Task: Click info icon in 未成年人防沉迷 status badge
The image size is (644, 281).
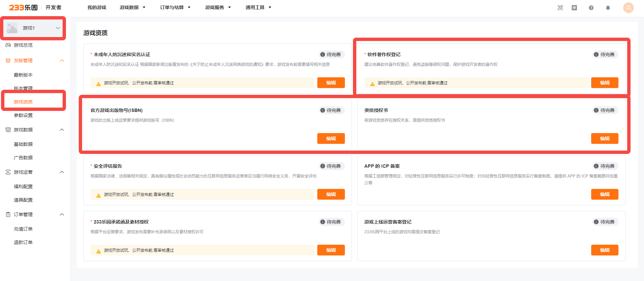Action: coord(323,54)
